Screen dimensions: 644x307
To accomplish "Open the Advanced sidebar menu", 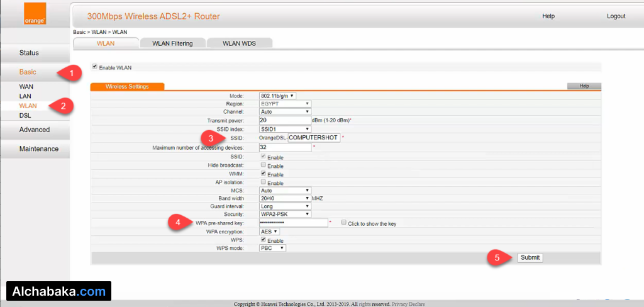I will (35, 130).
